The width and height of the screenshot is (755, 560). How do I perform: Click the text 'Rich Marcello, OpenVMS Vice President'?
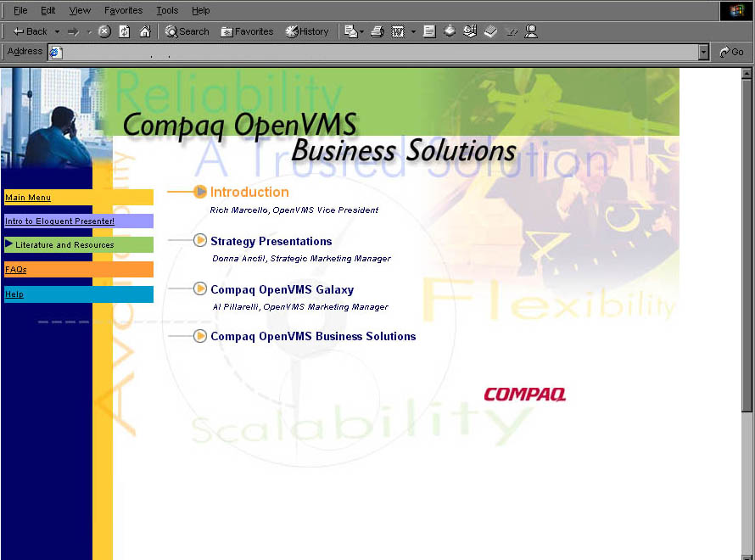coord(294,210)
